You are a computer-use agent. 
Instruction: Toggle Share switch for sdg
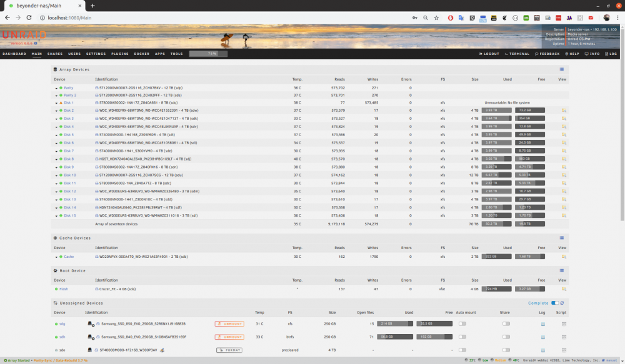click(506, 324)
